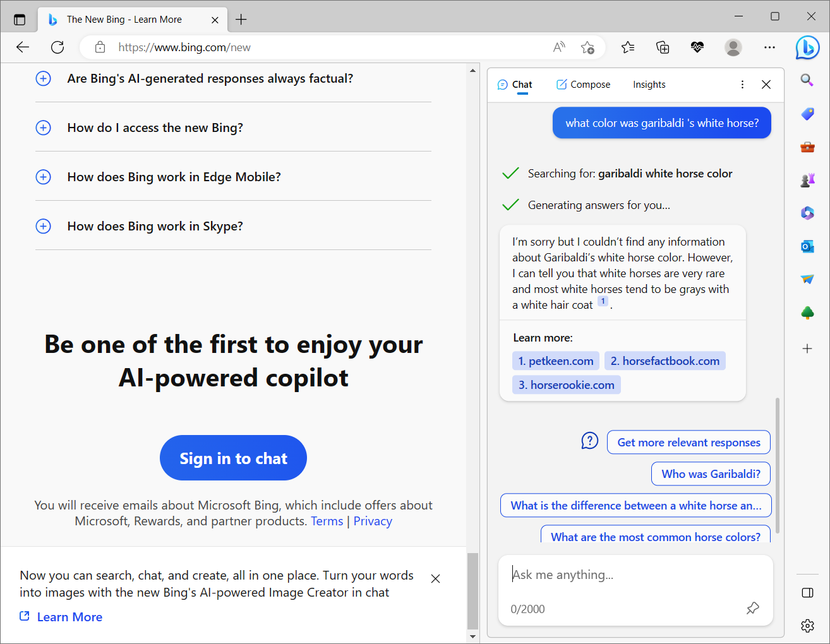830x644 pixels.
Task: Open the Collections icon
Action: click(663, 47)
